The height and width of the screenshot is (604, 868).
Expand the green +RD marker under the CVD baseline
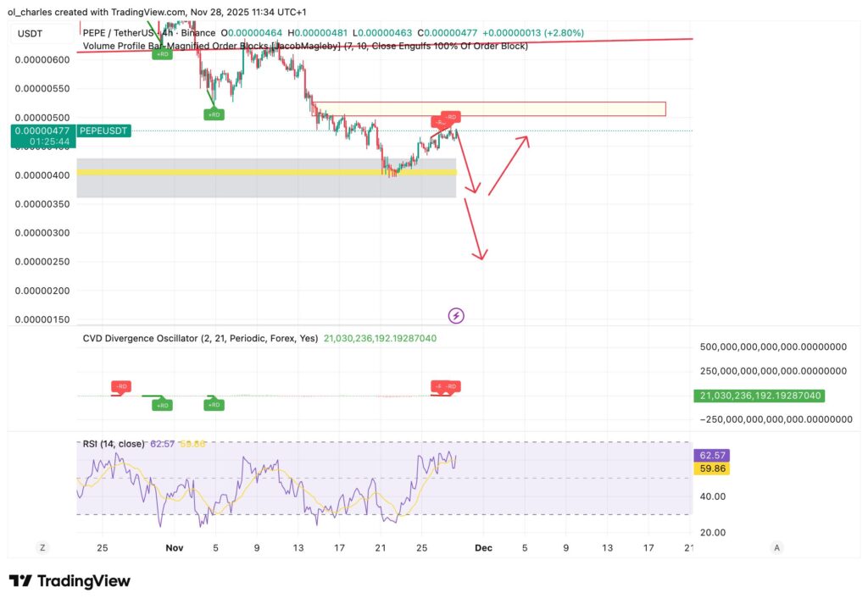point(163,404)
